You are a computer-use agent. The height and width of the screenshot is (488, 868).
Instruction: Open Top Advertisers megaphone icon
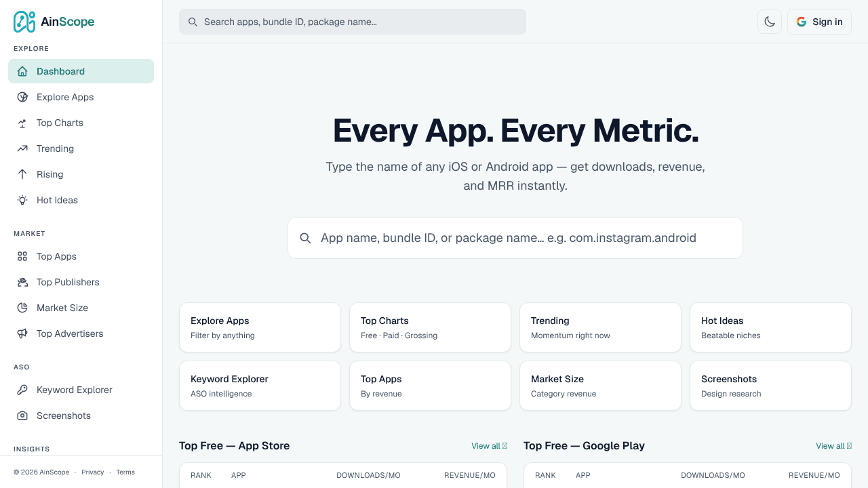[22, 333]
